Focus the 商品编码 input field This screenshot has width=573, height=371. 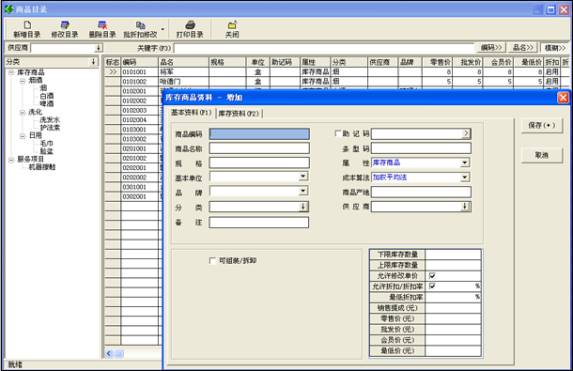259,134
